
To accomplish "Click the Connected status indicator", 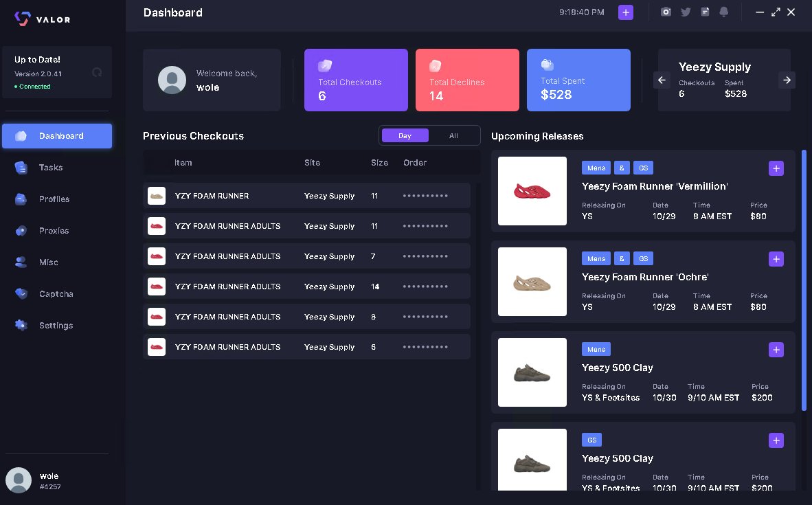I will click(32, 87).
